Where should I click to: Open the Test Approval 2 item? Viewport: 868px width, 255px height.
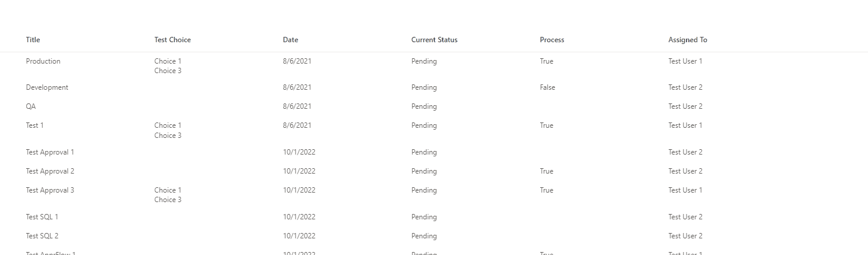[50, 171]
